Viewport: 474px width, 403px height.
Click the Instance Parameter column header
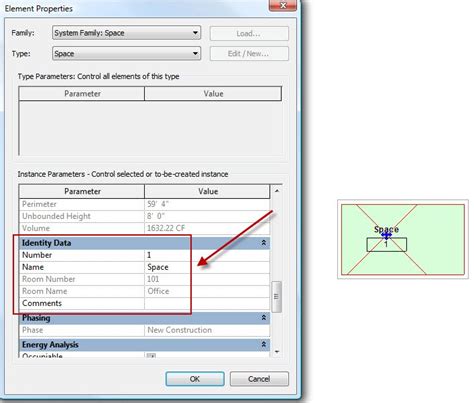[x=82, y=191]
